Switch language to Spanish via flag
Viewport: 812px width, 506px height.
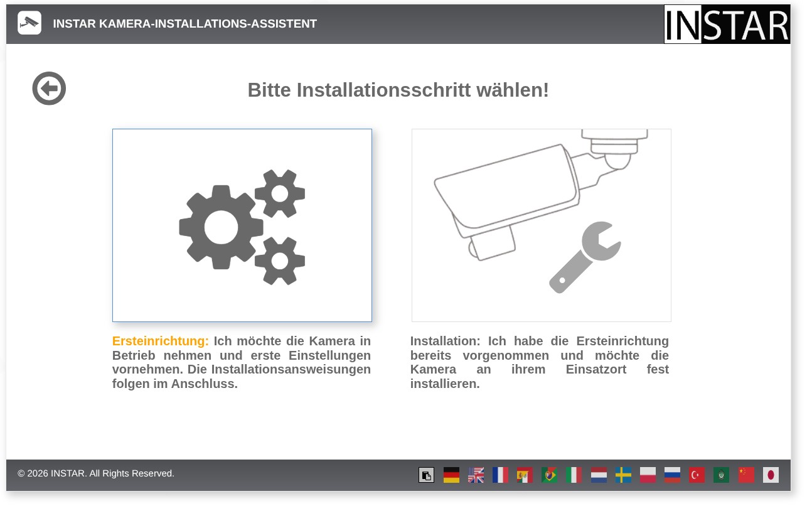coord(525,475)
